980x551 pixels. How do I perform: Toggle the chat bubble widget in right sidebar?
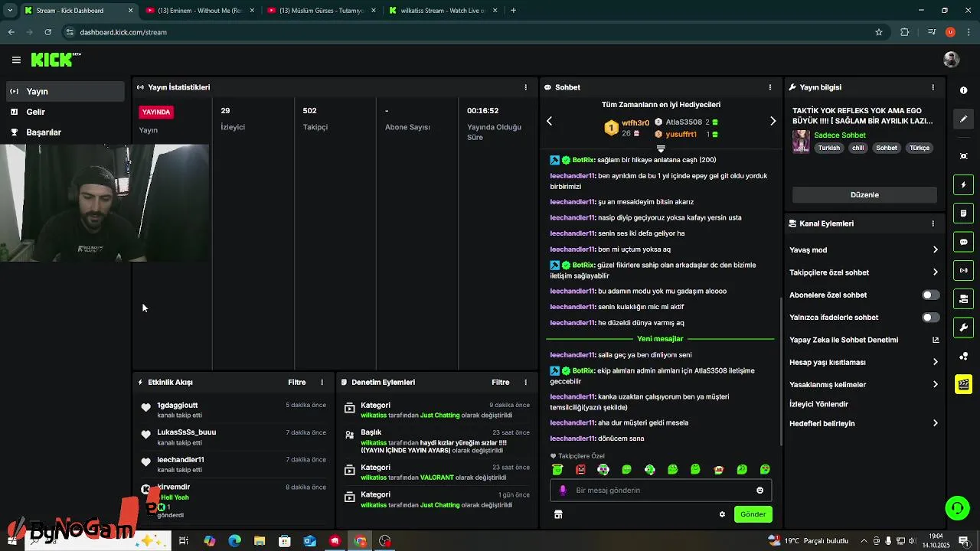pyautogui.click(x=963, y=242)
